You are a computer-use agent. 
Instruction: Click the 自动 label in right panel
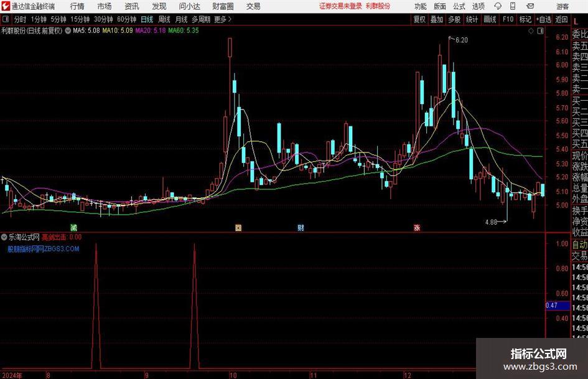pos(580,245)
